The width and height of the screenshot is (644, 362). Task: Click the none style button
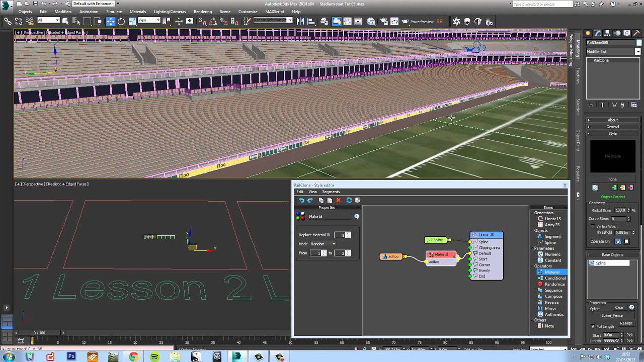click(x=612, y=179)
